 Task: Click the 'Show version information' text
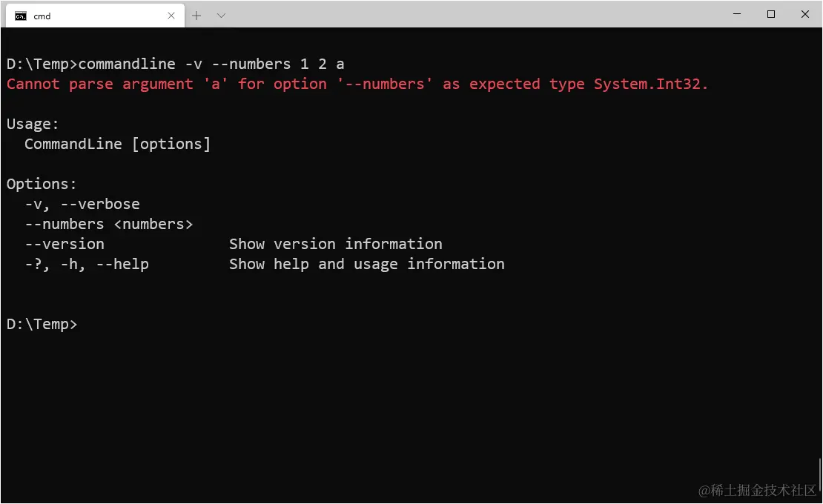tap(334, 244)
